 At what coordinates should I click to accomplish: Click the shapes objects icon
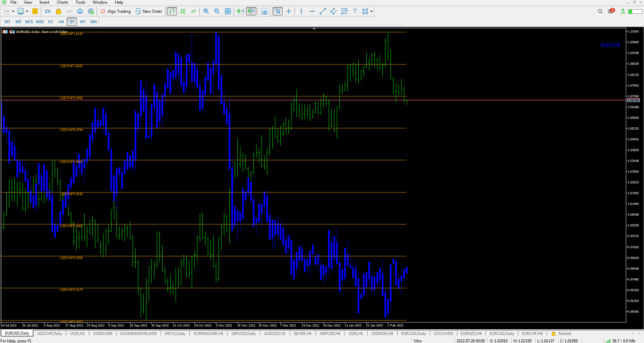365,11
